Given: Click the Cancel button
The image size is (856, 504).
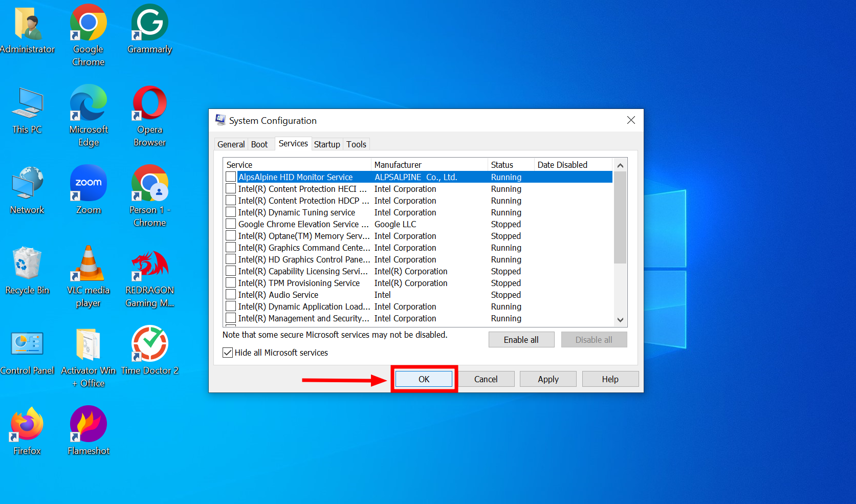Looking at the screenshot, I should (x=486, y=379).
